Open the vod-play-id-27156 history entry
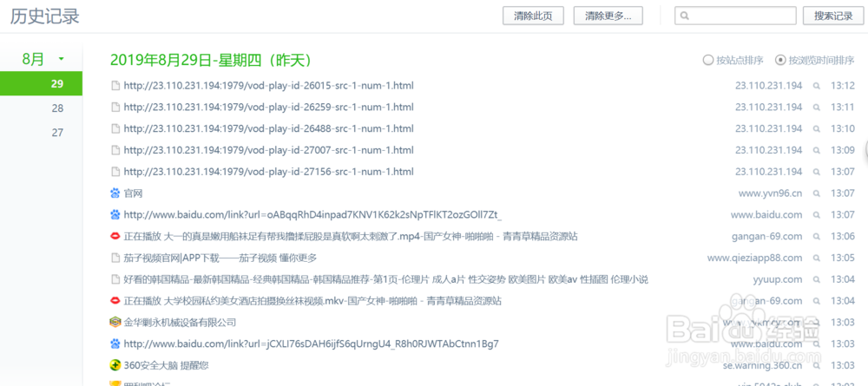This screenshot has height=386, width=868. pos(268,172)
